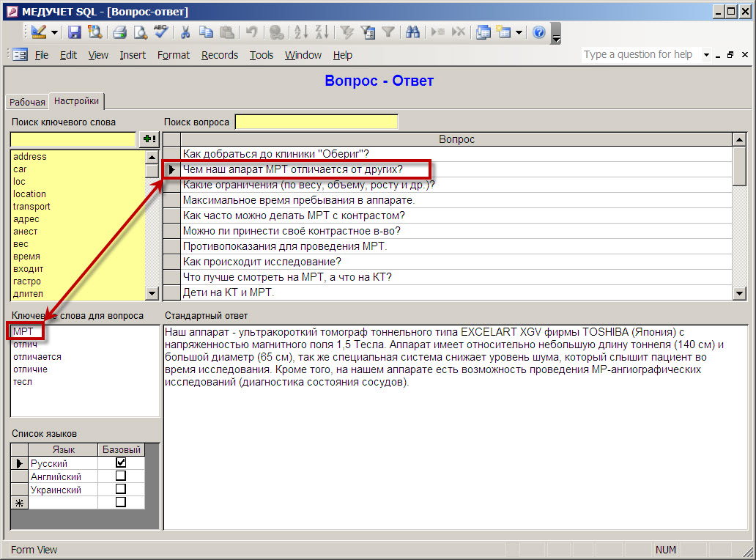
Task: Open the Records menu
Action: (220, 55)
